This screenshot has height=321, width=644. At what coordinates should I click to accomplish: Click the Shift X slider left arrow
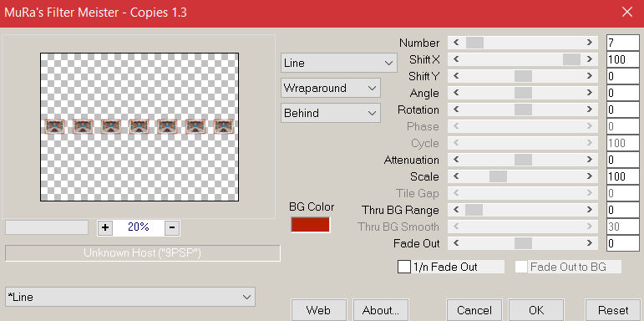click(456, 59)
